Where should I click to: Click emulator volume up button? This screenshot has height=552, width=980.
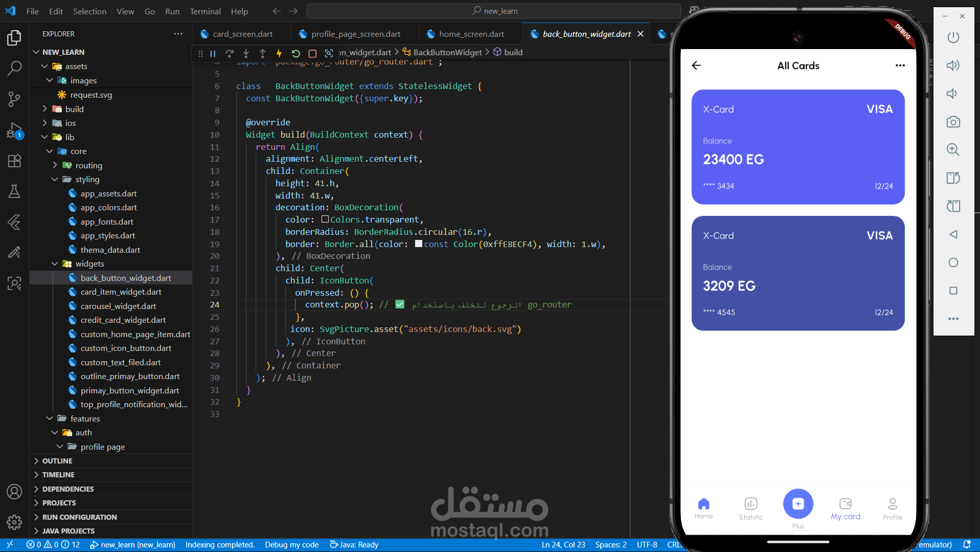tap(953, 65)
